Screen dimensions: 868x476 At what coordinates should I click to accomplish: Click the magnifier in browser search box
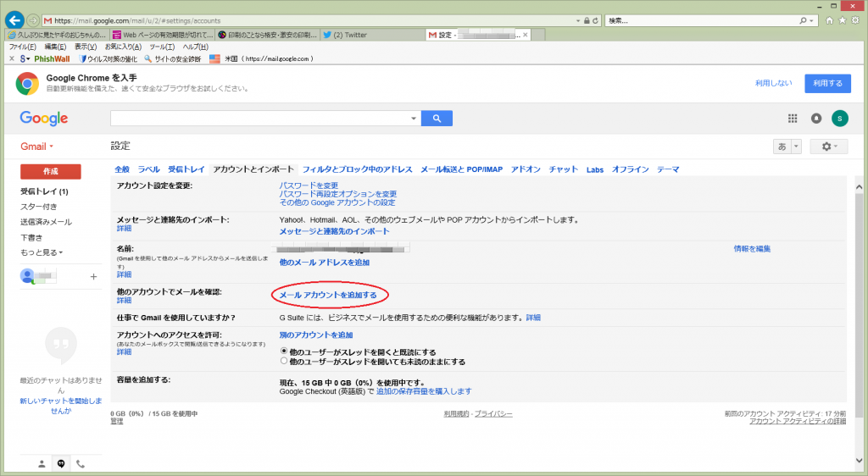803,20
